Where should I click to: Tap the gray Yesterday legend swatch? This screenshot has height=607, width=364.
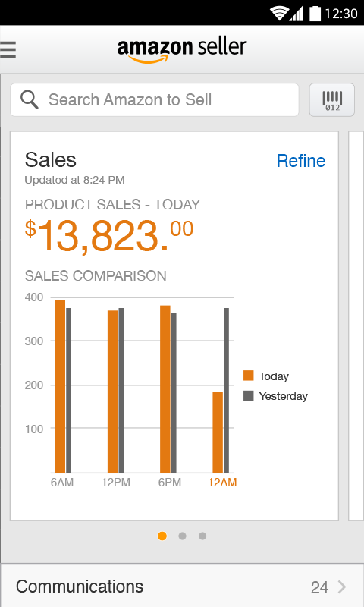[248, 395]
